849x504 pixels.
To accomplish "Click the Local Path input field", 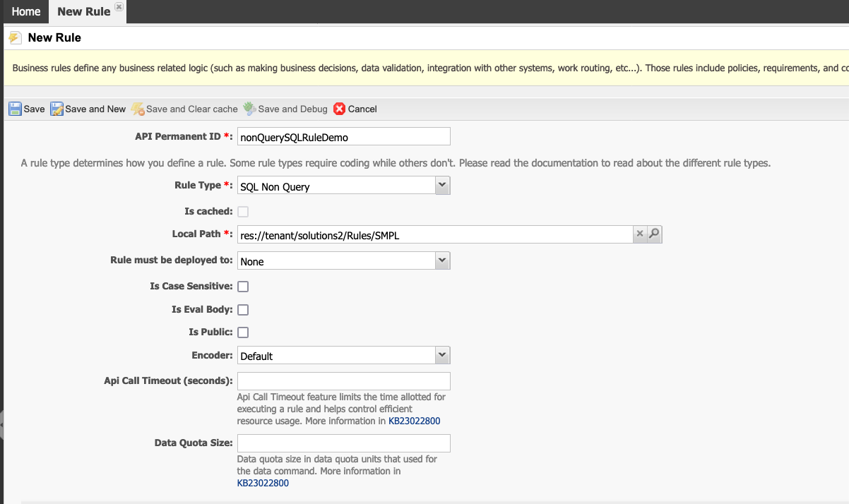I will point(434,234).
